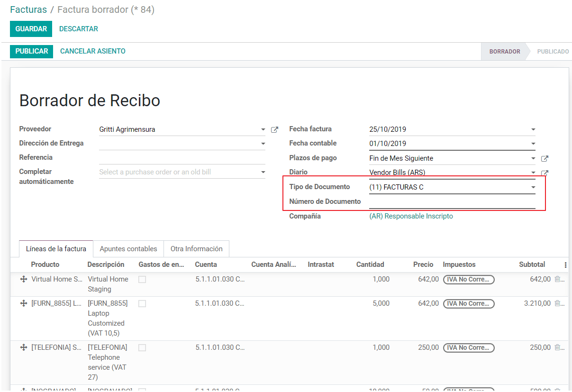
Task: Click the Número de Documento input field
Action: click(x=452, y=202)
